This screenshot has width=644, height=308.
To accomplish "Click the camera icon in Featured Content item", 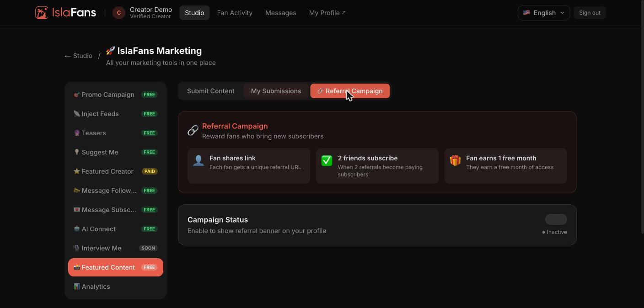I will pos(76,267).
